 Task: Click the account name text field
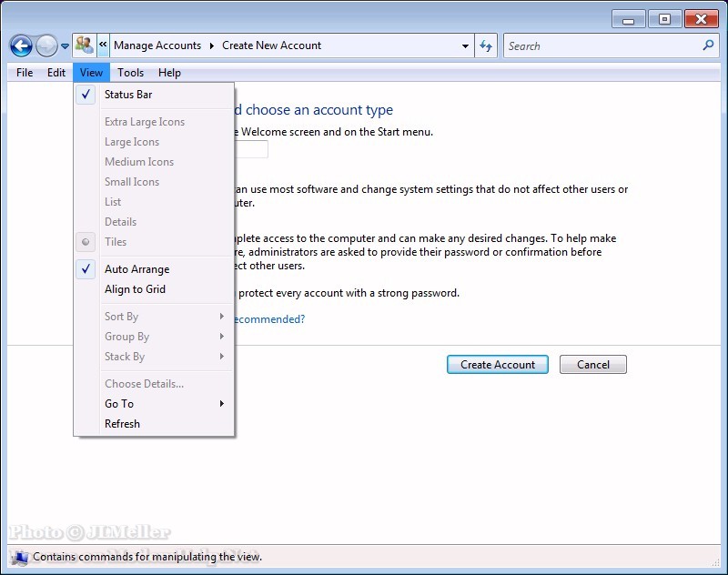tap(251, 149)
